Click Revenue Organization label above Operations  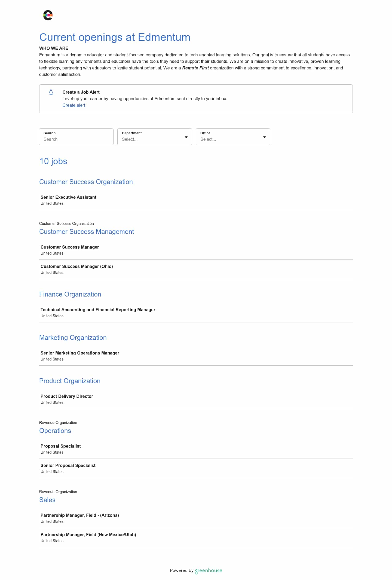tap(58, 423)
